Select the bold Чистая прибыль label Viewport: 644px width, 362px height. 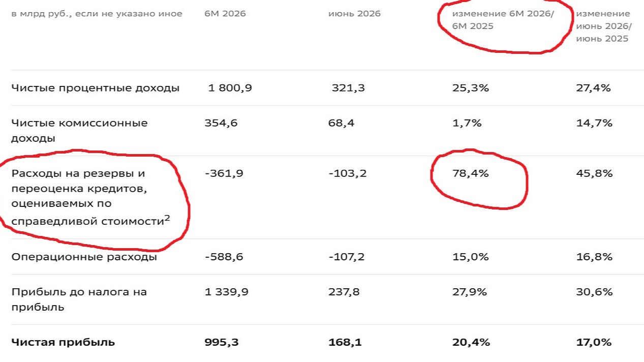[x=63, y=342]
